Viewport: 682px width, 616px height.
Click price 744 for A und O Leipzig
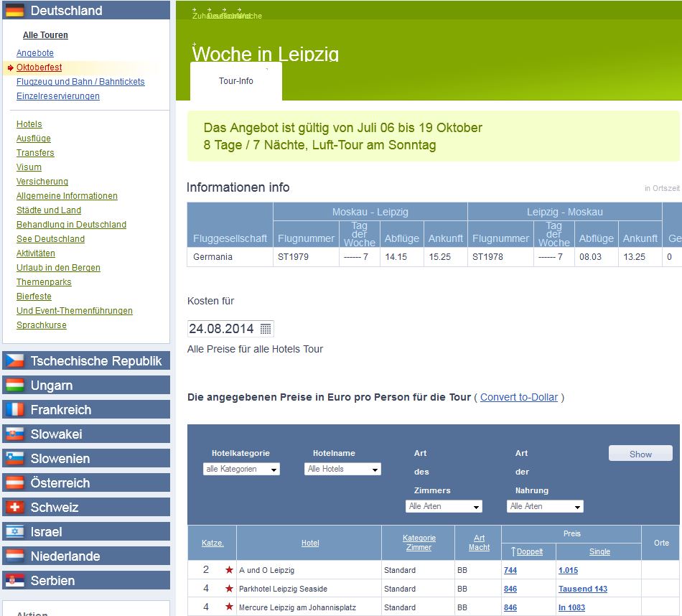[510, 570]
